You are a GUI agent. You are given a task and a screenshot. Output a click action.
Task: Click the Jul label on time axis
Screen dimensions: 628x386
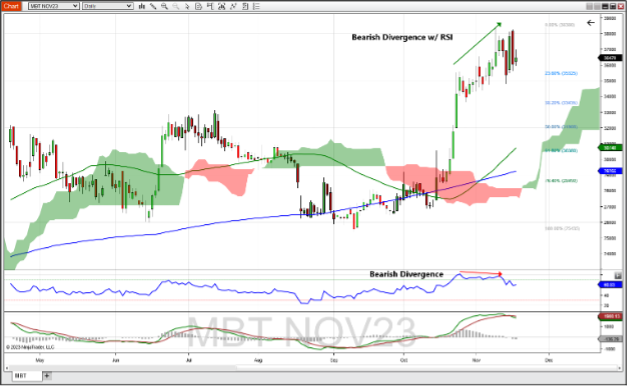pos(189,360)
